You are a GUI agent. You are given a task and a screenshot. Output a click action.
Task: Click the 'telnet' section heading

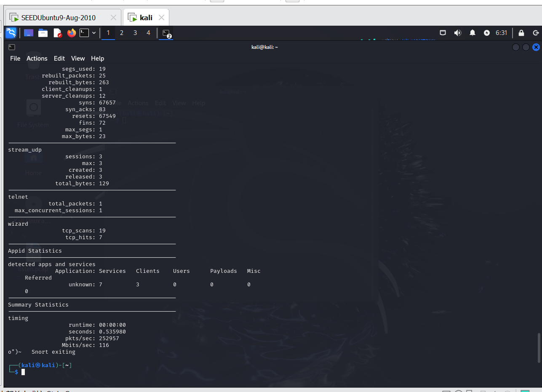click(18, 197)
